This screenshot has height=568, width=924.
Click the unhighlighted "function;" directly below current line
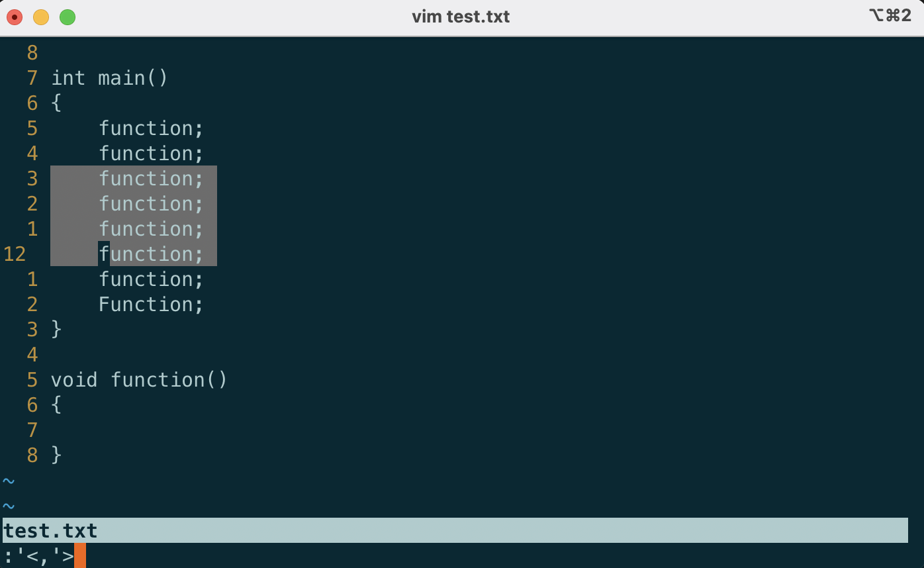[x=151, y=279]
